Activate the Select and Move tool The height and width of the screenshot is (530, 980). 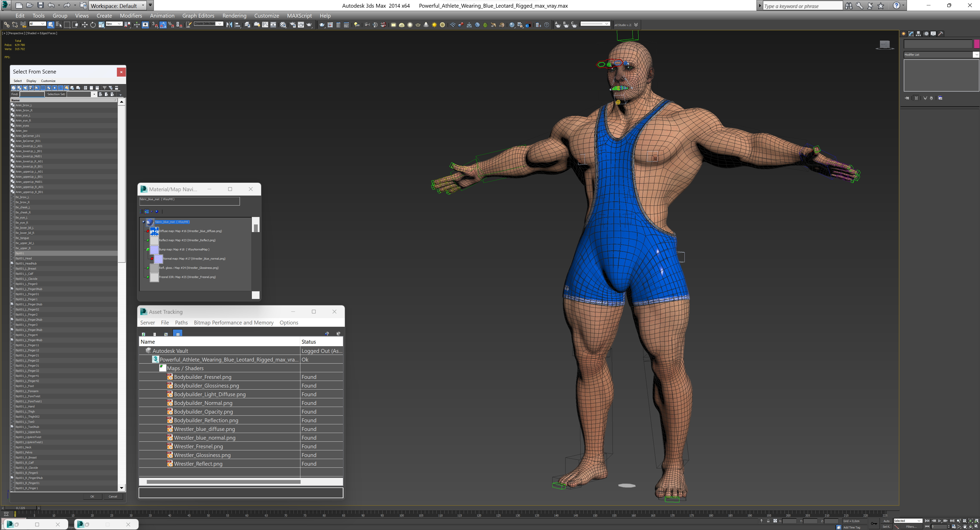click(x=84, y=25)
